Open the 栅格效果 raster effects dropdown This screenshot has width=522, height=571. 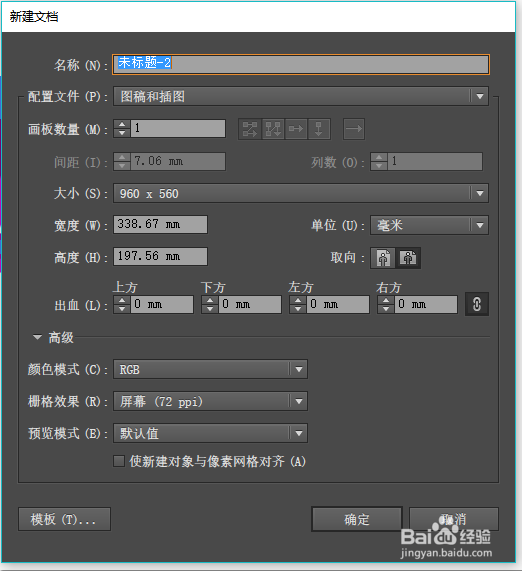coord(210,401)
